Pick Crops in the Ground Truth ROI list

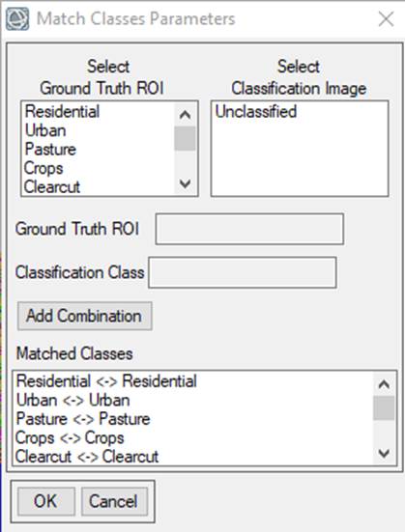[43, 168]
